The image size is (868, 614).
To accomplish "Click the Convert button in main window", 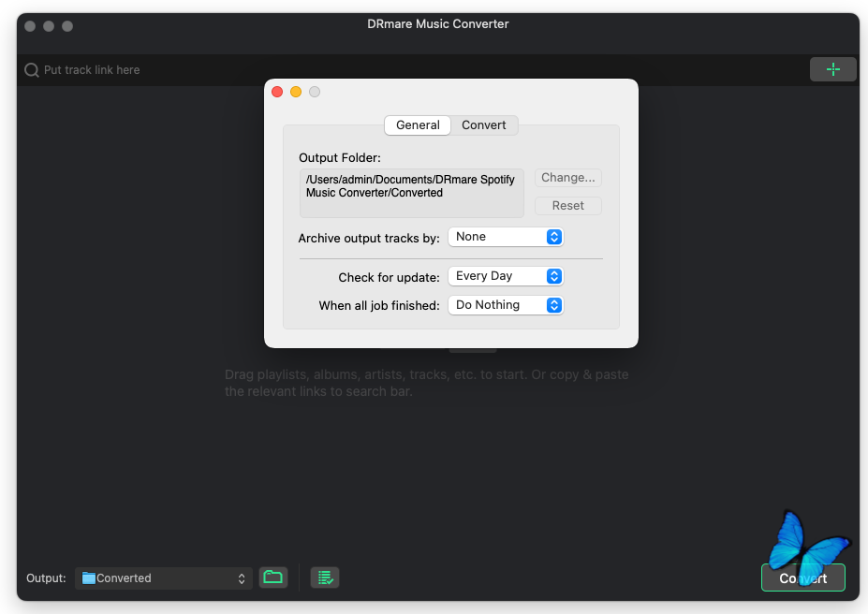I will click(x=802, y=578).
